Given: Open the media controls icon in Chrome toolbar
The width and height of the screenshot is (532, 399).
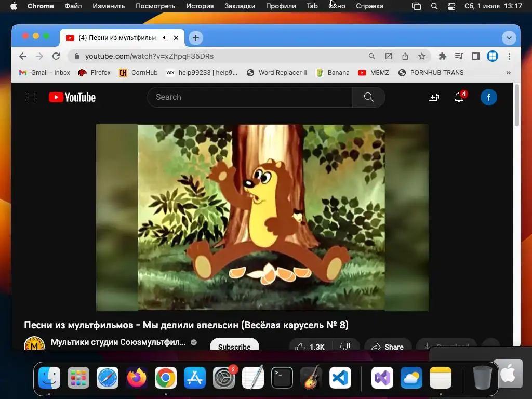Looking at the screenshot, I should (x=459, y=56).
